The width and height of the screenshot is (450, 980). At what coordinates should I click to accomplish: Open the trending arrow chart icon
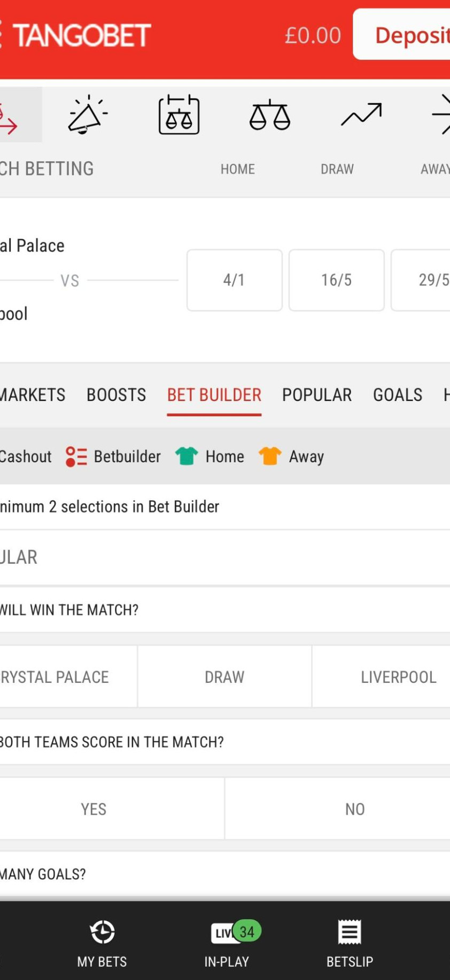pos(361,114)
